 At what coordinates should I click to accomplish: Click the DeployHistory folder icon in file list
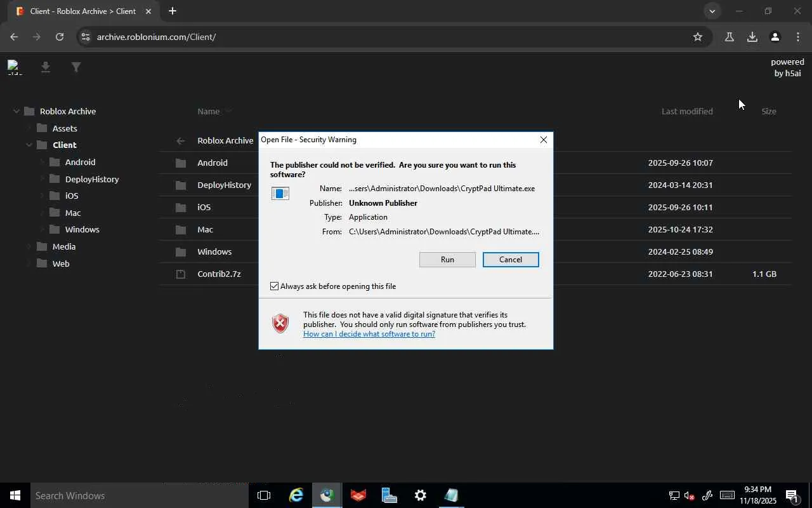click(181, 185)
